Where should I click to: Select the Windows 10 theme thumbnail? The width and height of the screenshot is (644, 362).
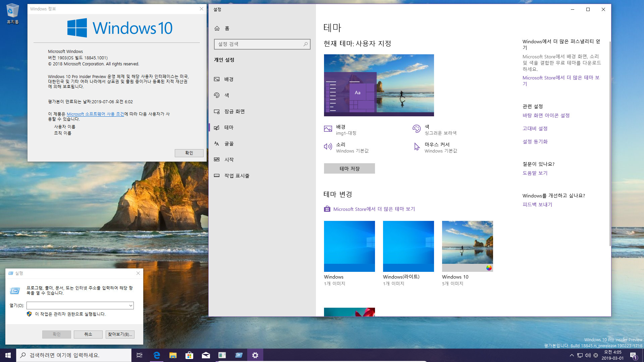[x=468, y=246]
